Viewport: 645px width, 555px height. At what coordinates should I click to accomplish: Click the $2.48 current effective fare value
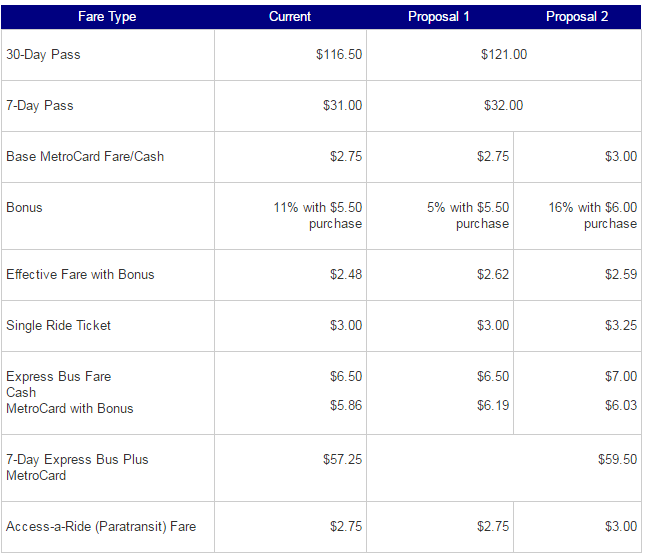coord(346,275)
